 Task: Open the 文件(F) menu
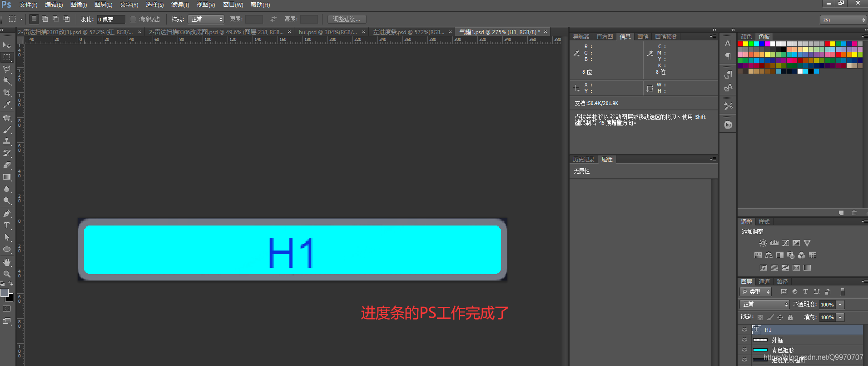coord(28,5)
